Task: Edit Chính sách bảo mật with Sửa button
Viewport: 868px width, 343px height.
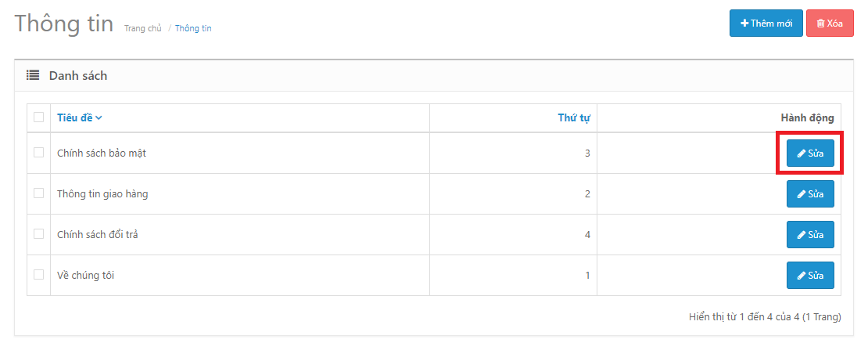Action: (x=810, y=153)
